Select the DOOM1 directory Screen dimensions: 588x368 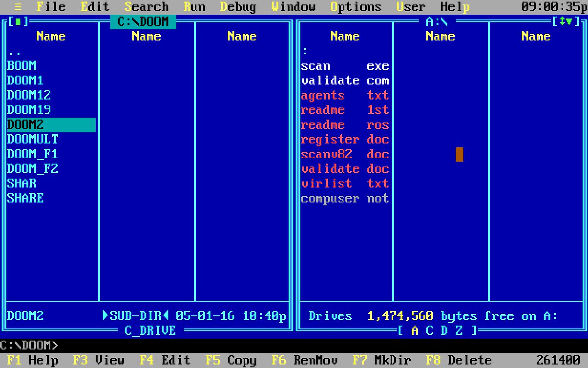coord(51,80)
